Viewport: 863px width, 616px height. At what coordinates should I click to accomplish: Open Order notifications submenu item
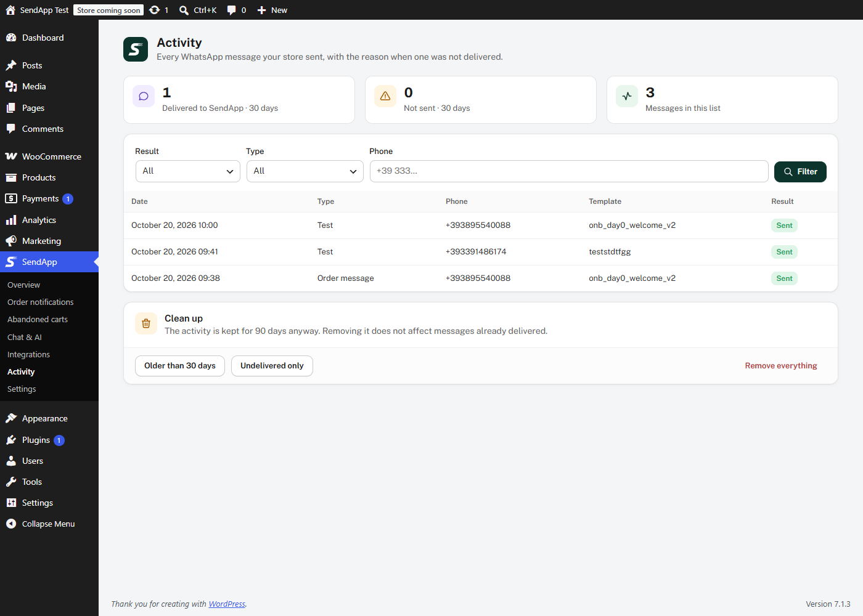40,302
